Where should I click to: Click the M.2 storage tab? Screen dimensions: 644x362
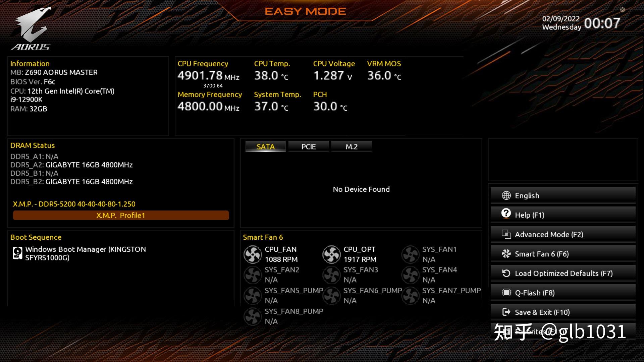[352, 147]
